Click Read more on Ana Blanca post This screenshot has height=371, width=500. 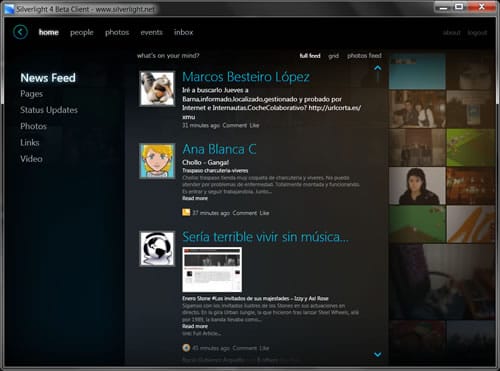[195, 198]
